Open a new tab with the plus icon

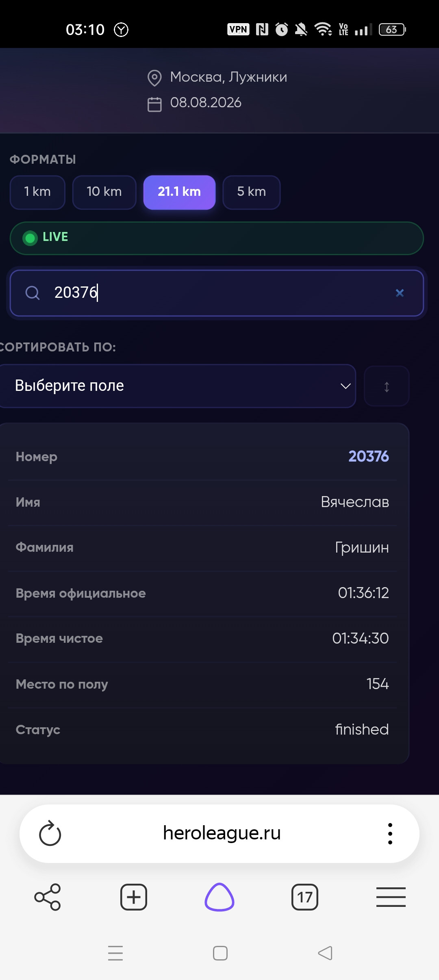click(134, 897)
